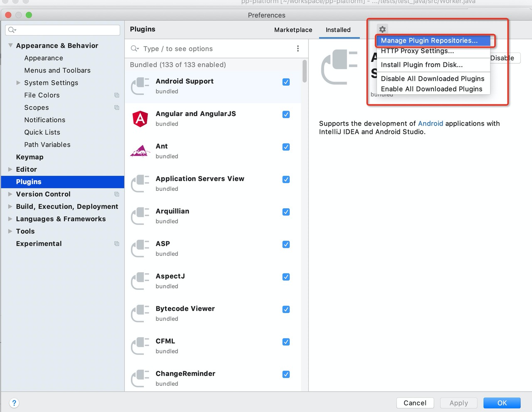Click the Application Servers View plugin icon
Screen dimensions: 532x412
[140, 184]
